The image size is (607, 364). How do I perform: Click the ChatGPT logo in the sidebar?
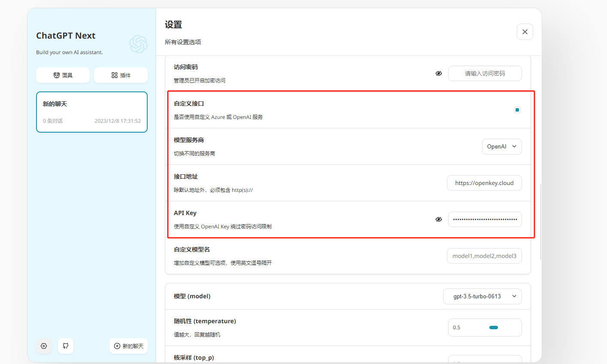[138, 44]
